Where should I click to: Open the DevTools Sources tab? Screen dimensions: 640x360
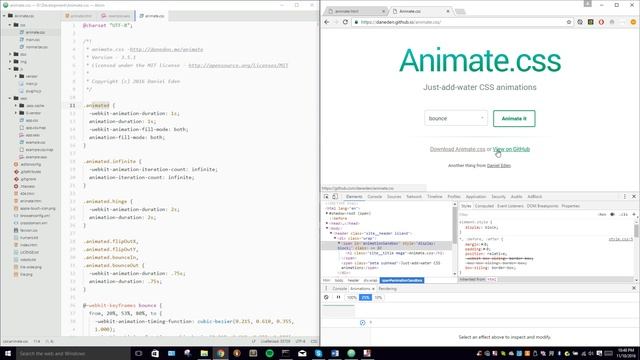pyautogui.click(x=394, y=196)
